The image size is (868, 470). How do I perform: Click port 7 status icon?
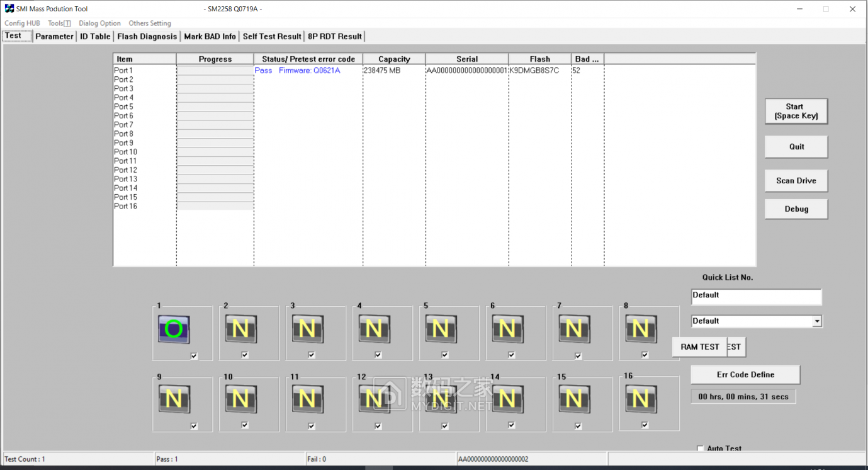click(x=575, y=329)
